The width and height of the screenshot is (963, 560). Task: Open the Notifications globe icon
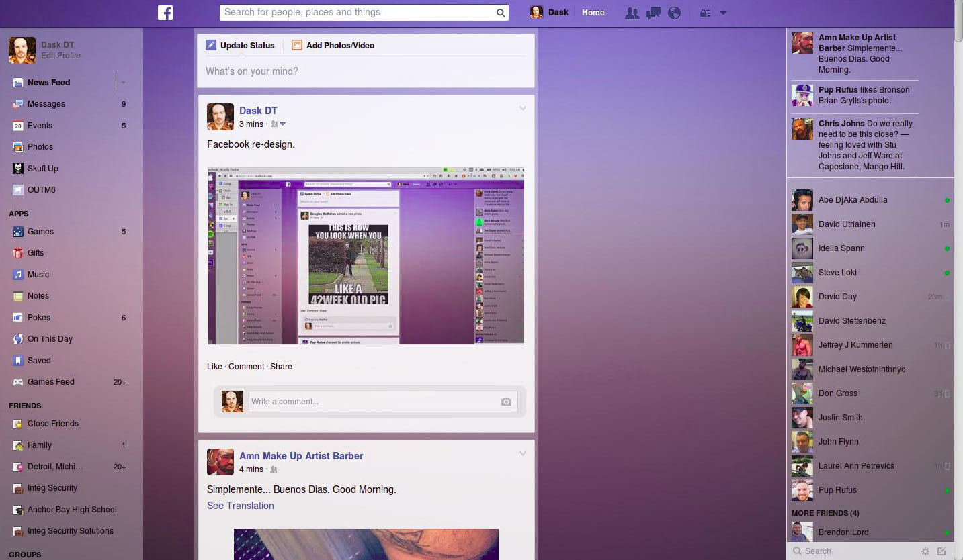675,13
